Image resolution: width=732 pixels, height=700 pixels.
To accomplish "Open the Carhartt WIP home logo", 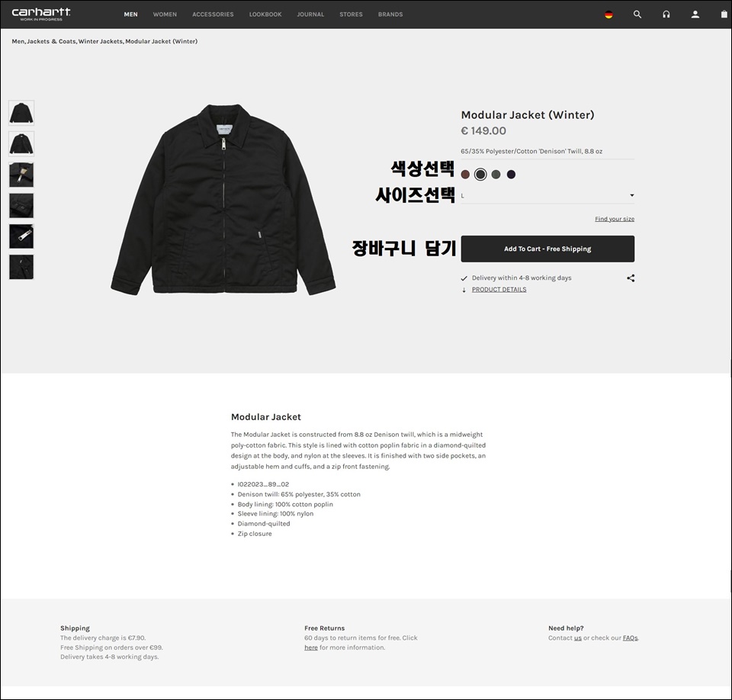I will pos(41,14).
